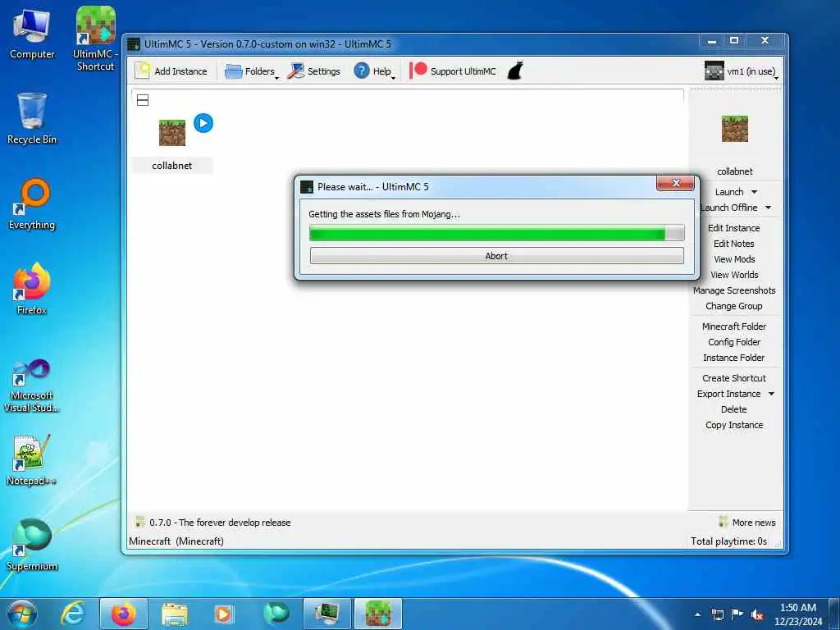Click Edit Instance
This screenshot has height=630, width=840.
[734, 228]
